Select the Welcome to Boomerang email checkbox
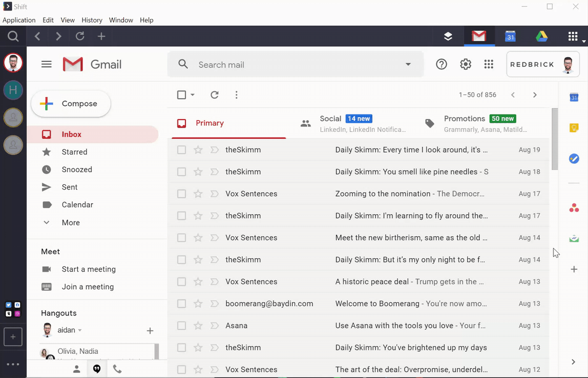Screen dimensions: 588x378 [182, 303]
